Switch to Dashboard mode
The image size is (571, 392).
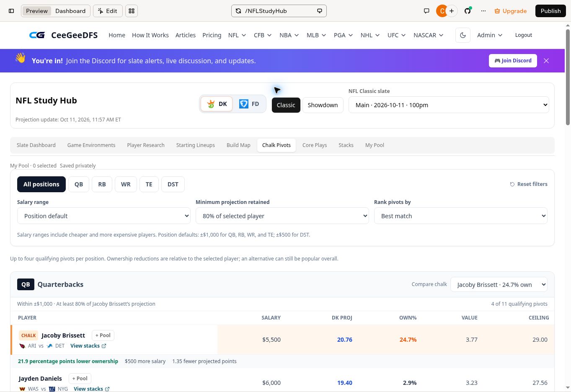click(x=70, y=11)
